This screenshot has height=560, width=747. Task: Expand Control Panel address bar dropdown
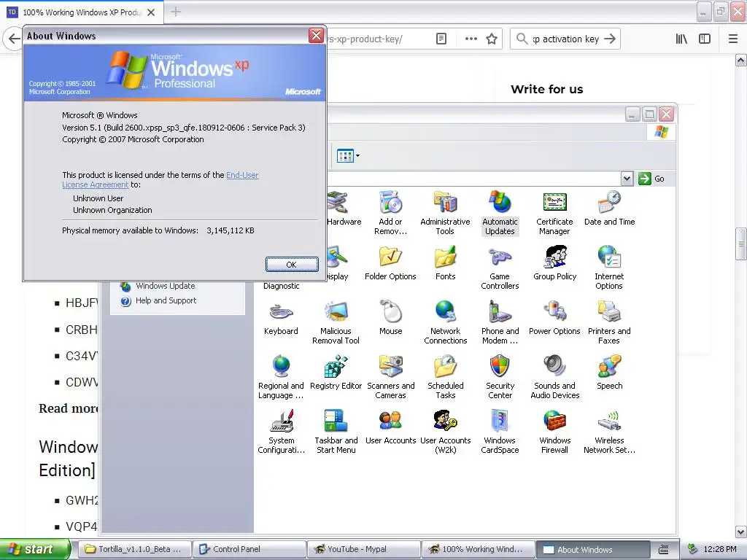point(627,179)
